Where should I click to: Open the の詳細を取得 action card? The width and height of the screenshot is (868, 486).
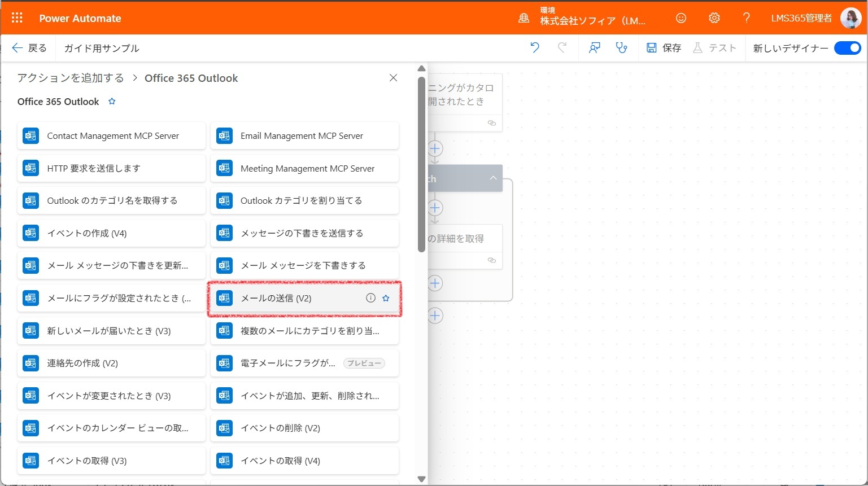click(465, 247)
